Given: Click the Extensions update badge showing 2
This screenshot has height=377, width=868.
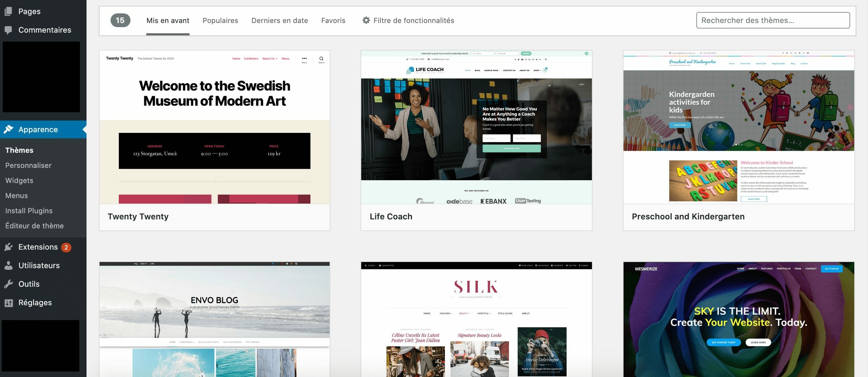Looking at the screenshot, I should pyautogui.click(x=66, y=247).
